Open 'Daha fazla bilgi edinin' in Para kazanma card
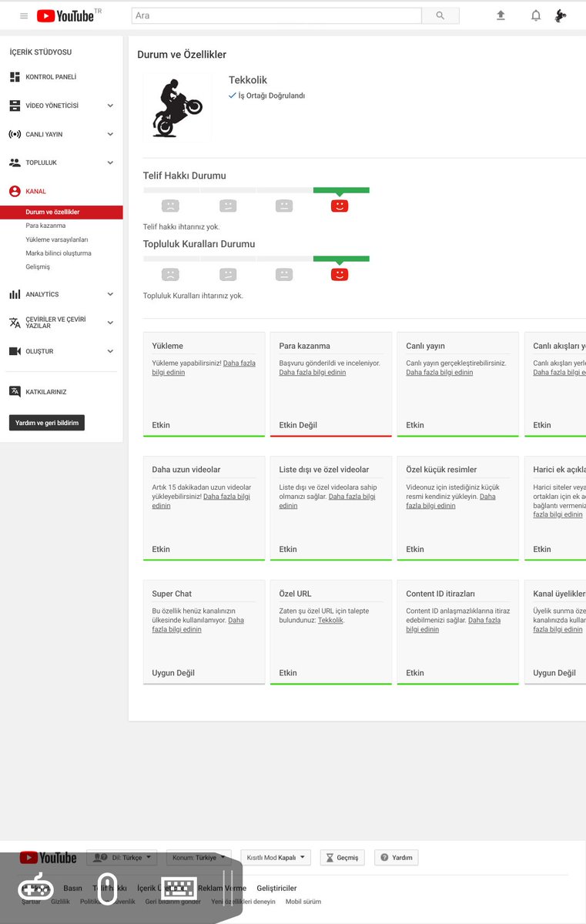The image size is (586, 924). pyautogui.click(x=313, y=373)
